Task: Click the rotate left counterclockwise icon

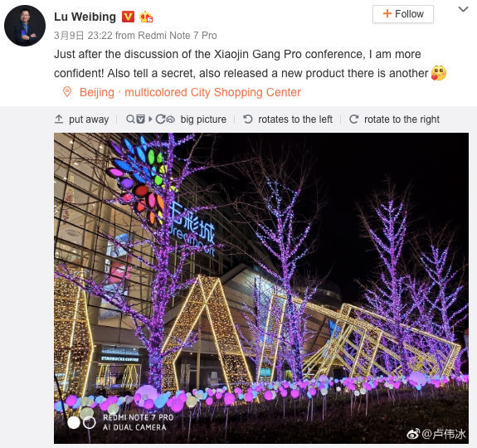Action: 248,119
